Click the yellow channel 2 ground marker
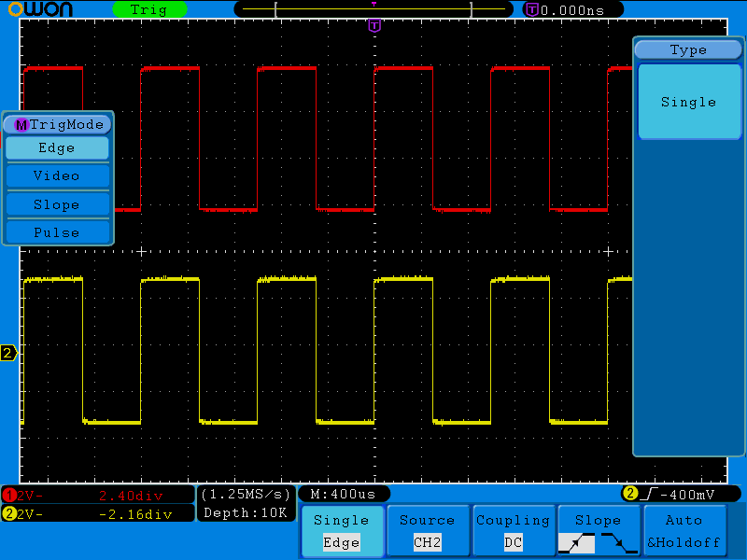This screenshot has height=560, width=747. pos(8,353)
